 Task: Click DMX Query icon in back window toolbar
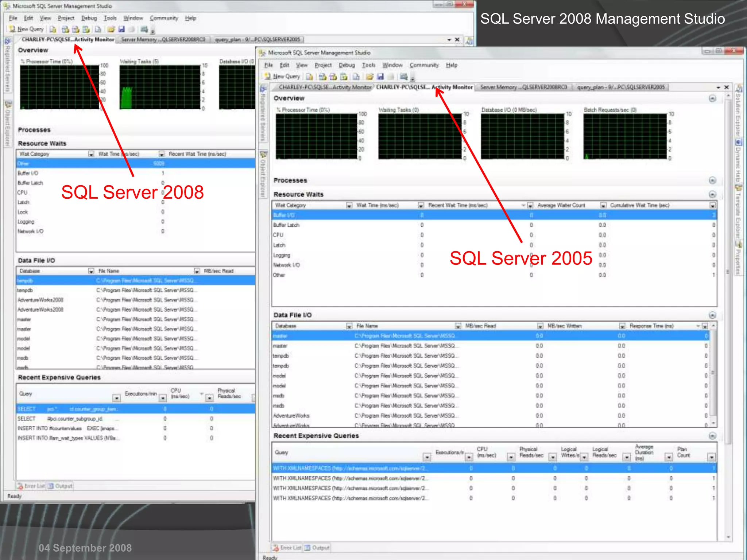[x=76, y=29]
